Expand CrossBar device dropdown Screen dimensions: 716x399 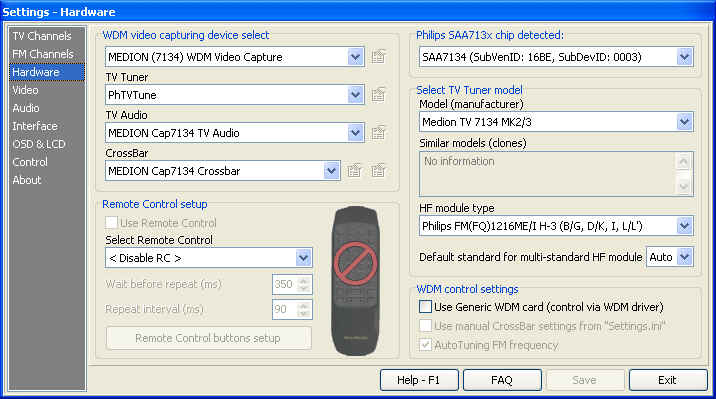click(331, 171)
